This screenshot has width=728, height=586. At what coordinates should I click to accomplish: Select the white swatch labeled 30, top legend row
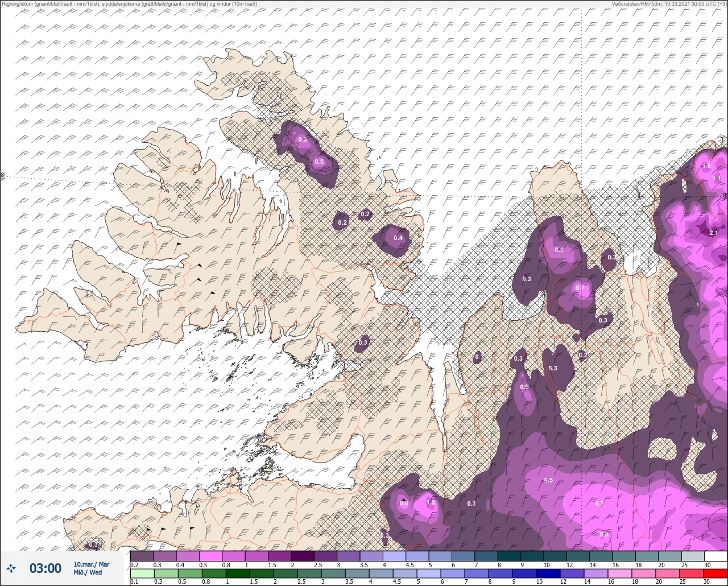pos(715,556)
